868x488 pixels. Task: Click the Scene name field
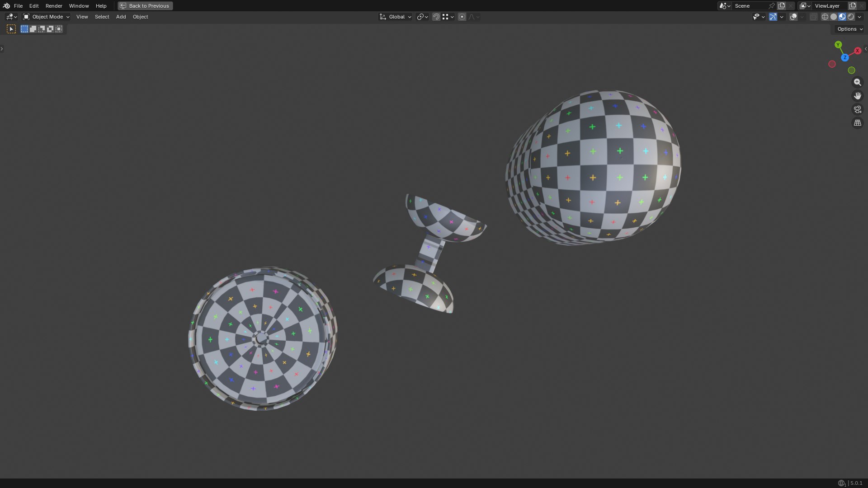[x=750, y=6]
